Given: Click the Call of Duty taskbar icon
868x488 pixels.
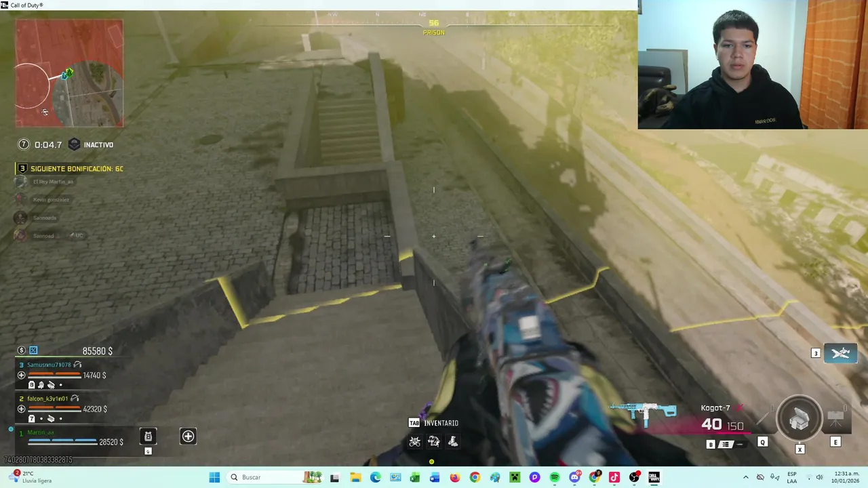Looking at the screenshot, I should pos(654,477).
